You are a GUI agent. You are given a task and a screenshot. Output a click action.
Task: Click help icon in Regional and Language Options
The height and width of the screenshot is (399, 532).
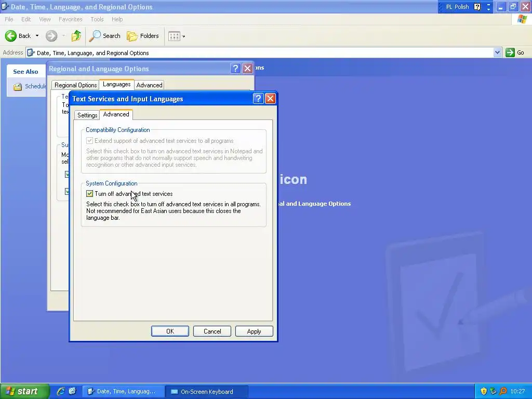point(235,69)
